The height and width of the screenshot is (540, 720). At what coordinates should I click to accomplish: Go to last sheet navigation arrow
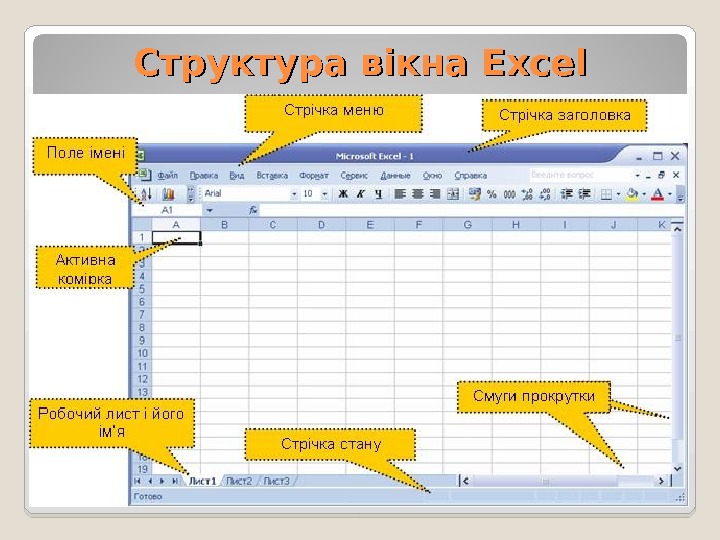point(175,481)
